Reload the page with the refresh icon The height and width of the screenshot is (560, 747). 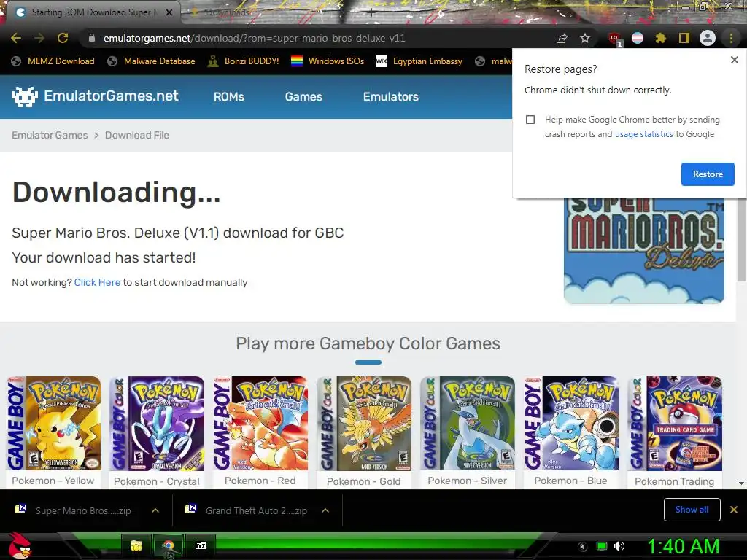pos(63,38)
